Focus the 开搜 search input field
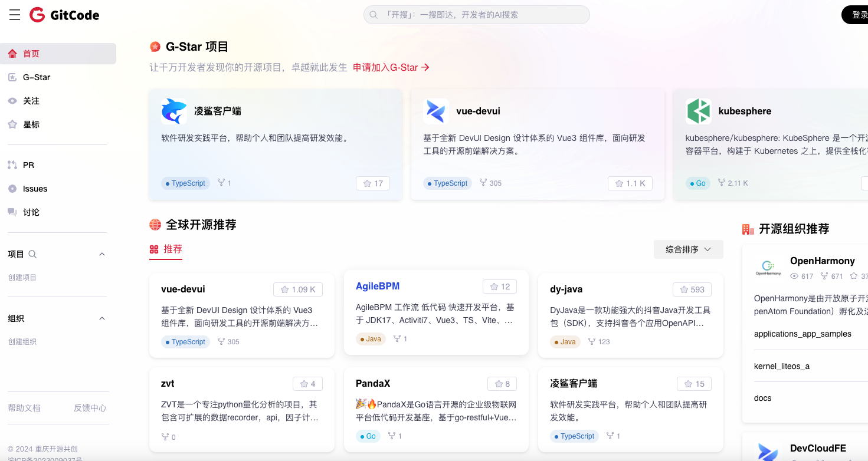 click(x=477, y=15)
